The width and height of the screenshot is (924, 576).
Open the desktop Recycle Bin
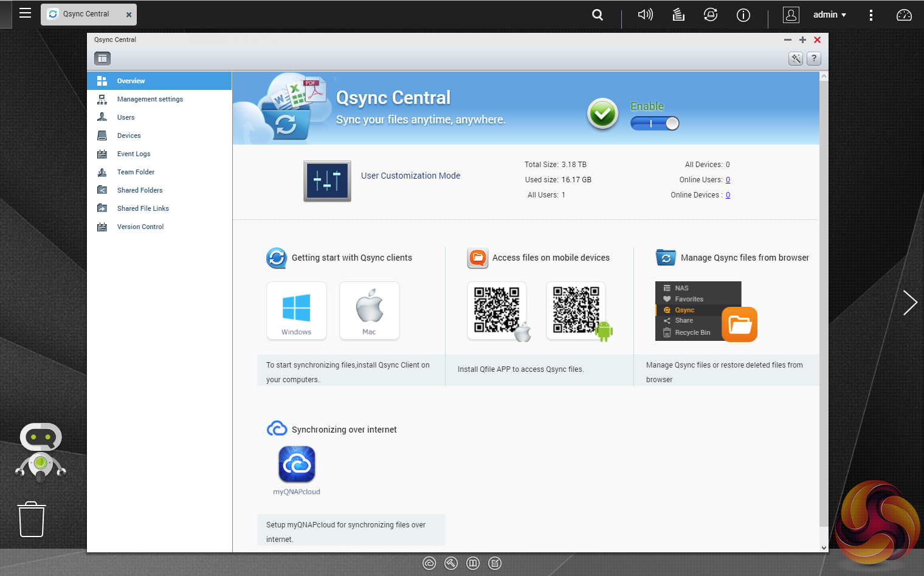pyautogui.click(x=32, y=519)
